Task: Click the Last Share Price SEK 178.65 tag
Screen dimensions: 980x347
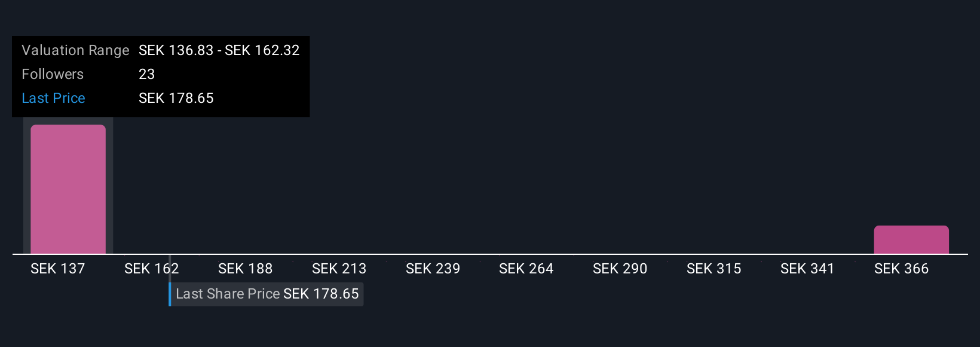Action: tap(267, 294)
